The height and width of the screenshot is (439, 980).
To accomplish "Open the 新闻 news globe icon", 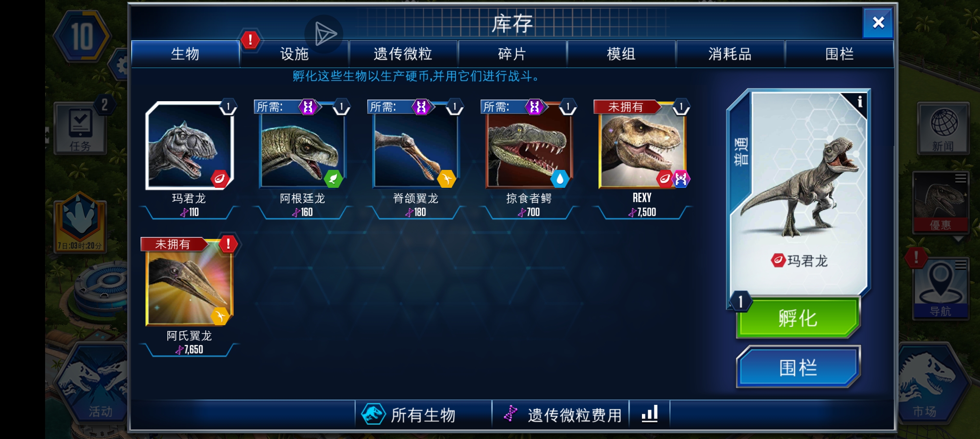I will point(943,128).
